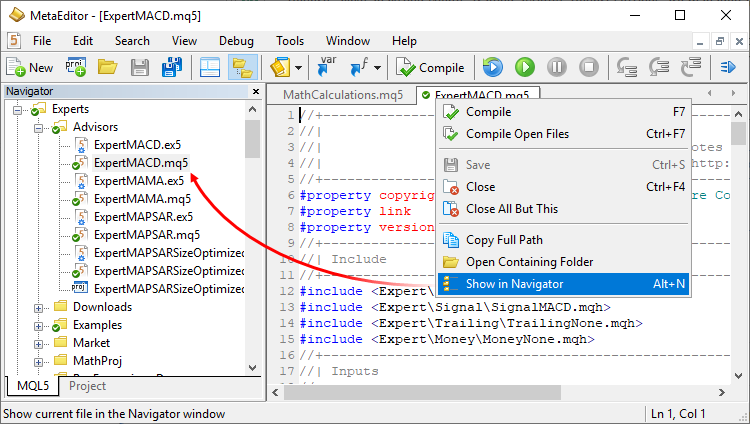Click the Step Into debug icon

pyautogui.click(x=628, y=68)
